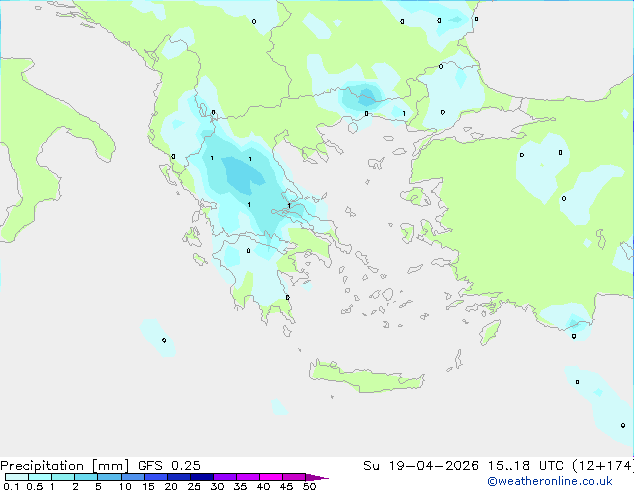
Task: Click the legend scale label "0.5"
Action: pos(35,486)
